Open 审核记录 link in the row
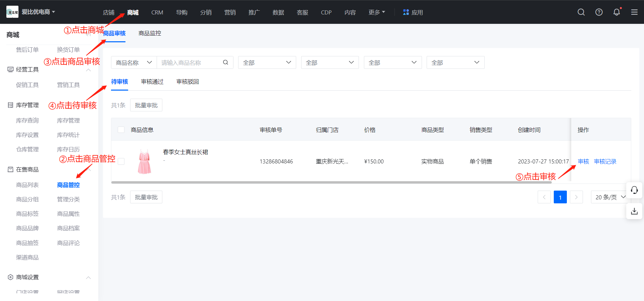 click(605, 161)
